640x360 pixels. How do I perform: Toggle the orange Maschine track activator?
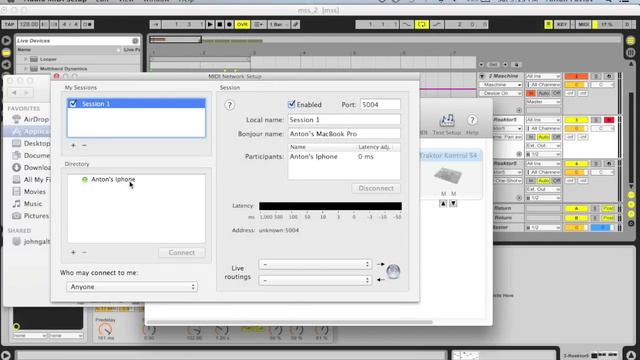click(576, 76)
